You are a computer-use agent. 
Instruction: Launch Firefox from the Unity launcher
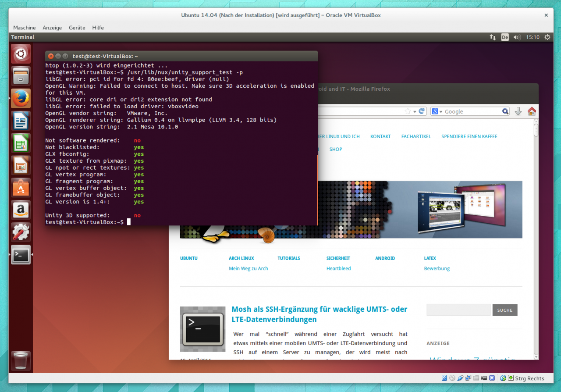pyautogui.click(x=21, y=98)
